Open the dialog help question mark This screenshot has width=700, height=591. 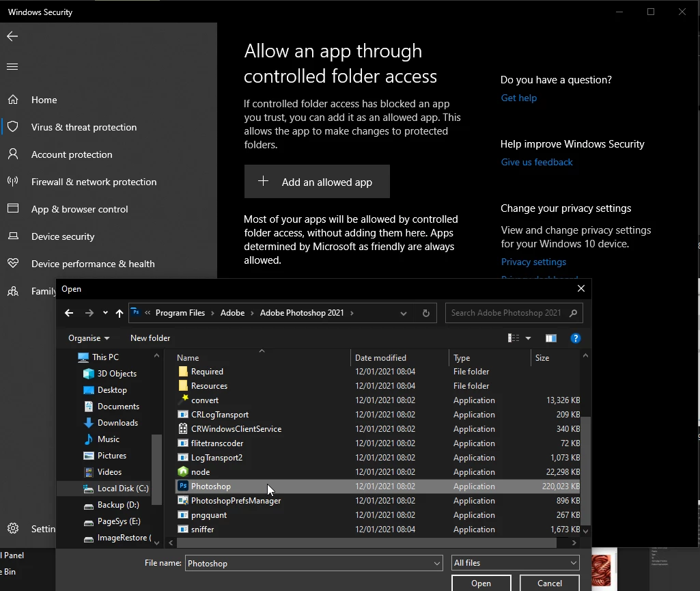pyautogui.click(x=576, y=338)
